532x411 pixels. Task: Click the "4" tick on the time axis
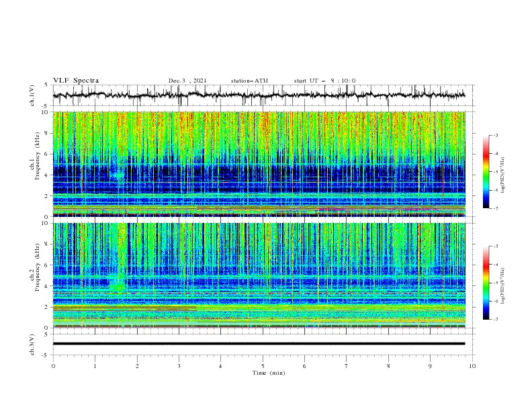[x=221, y=366]
